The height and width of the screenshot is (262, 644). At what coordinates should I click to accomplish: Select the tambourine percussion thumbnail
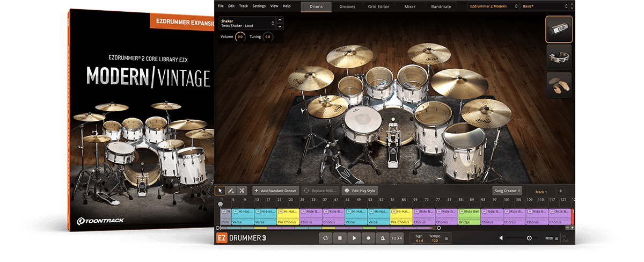click(x=559, y=57)
